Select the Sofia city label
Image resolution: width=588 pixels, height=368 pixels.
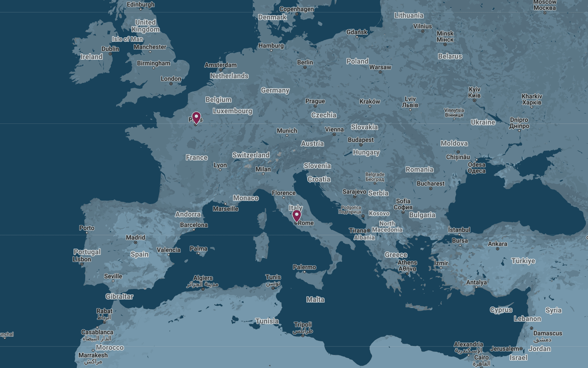403,204
